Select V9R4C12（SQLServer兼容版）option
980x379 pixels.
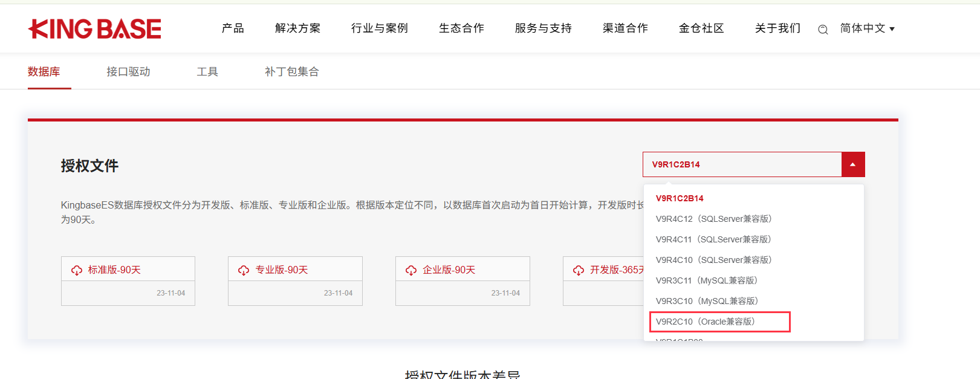tap(714, 219)
